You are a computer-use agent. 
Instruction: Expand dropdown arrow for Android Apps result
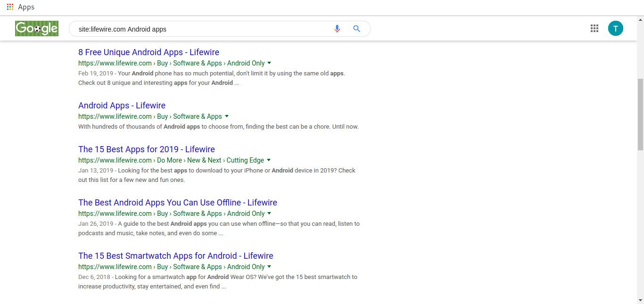tap(227, 116)
